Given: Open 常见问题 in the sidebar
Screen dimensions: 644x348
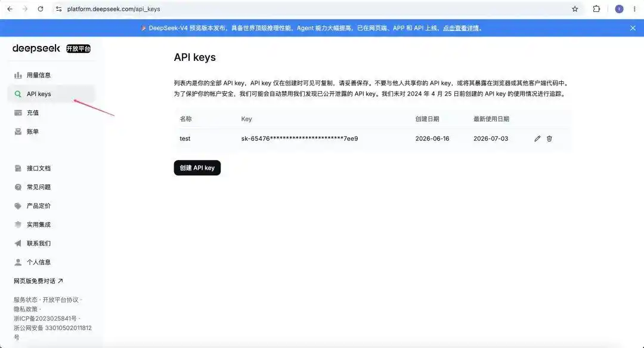Looking at the screenshot, I should pyautogui.click(x=51, y=187).
